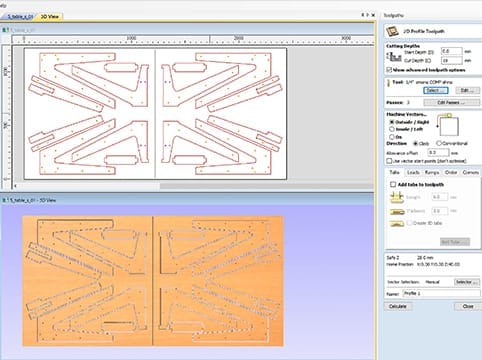Viewport: 482px width, 360px height.
Task: Click the tab Length icon
Action: tap(396, 197)
